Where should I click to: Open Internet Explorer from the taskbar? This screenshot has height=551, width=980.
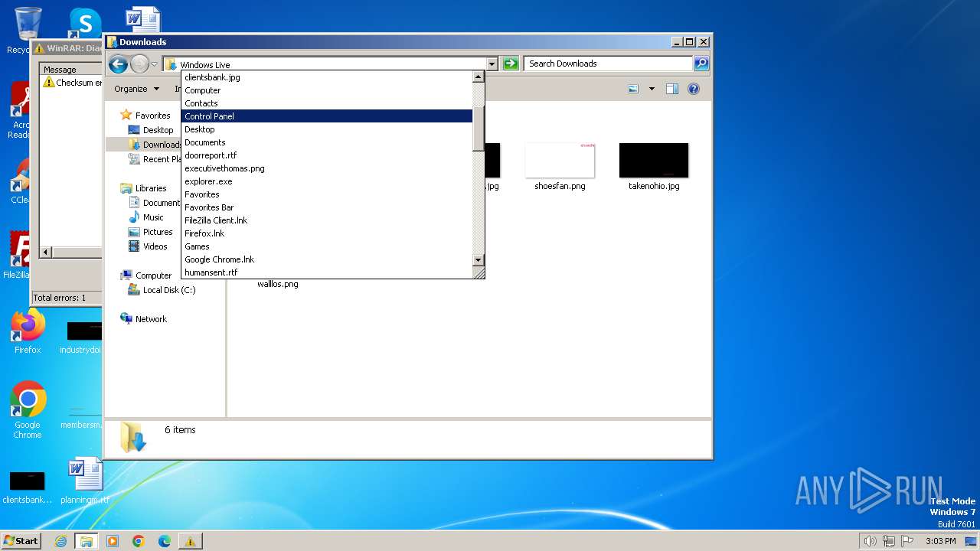[x=60, y=541]
